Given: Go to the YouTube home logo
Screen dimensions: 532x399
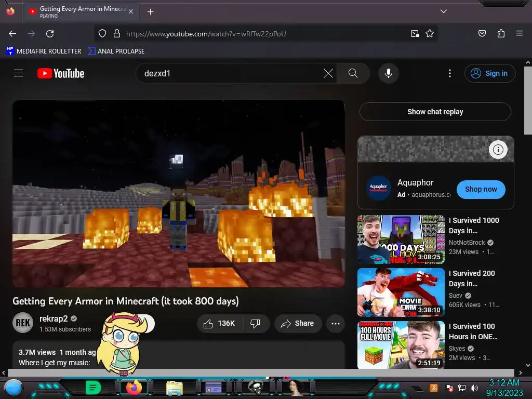Looking at the screenshot, I should pyautogui.click(x=61, y=73).
